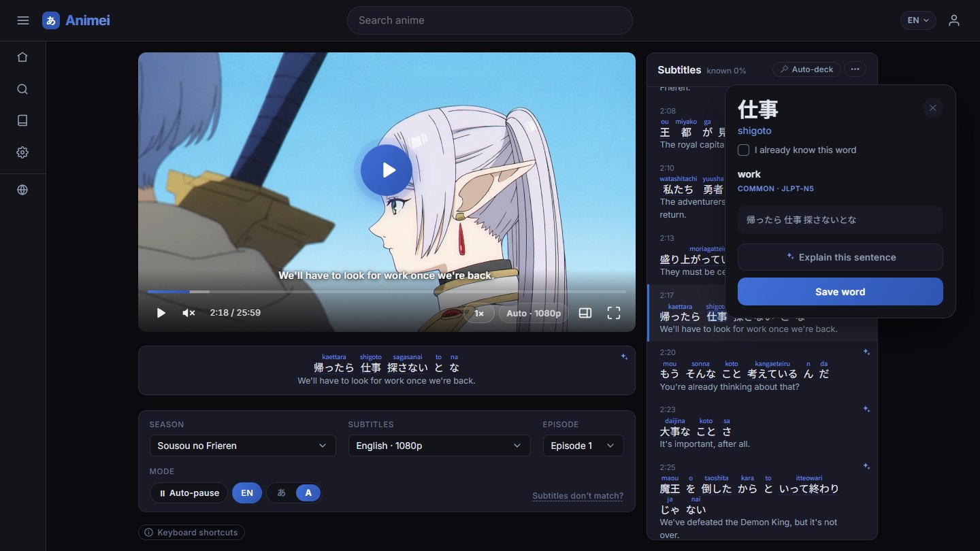Click word 帰ったら in 2:17 list row
This screenshot has height=551, width=980.
[x=680, y=317]
